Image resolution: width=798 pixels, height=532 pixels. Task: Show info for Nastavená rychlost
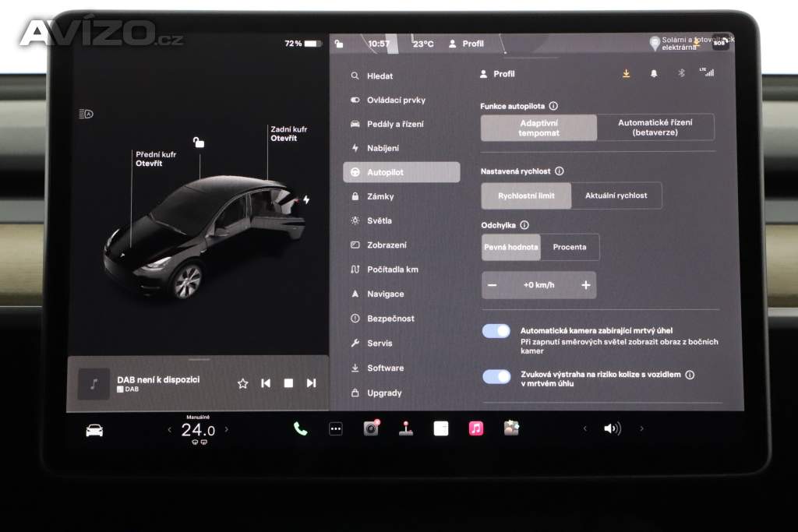(560, 171)
